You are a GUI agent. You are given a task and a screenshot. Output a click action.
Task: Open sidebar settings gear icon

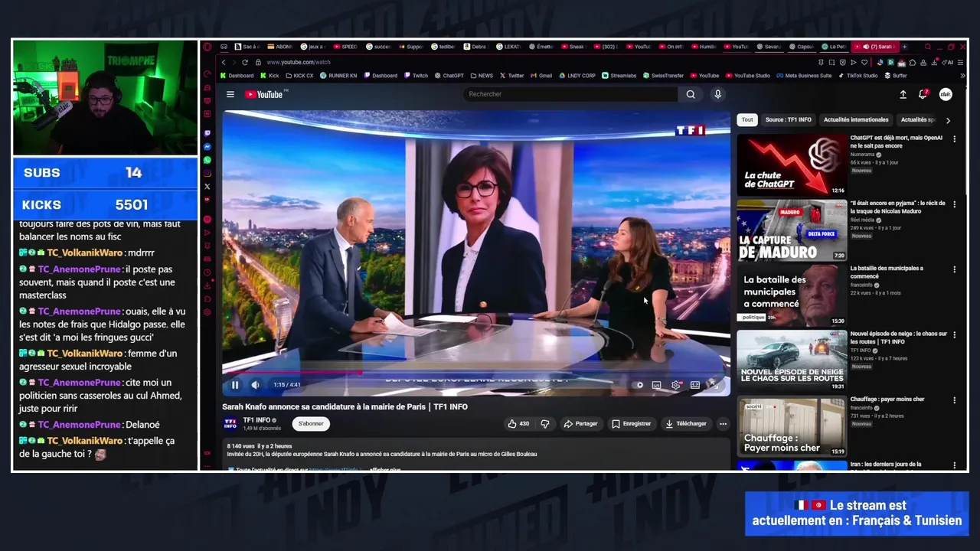click(x=207, y=312)
